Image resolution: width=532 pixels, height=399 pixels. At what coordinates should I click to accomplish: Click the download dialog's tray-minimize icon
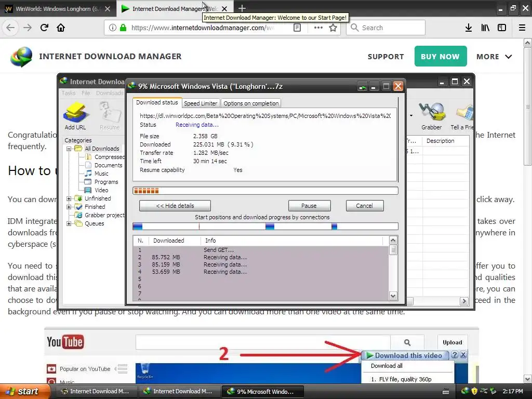(x=362, y=87)
